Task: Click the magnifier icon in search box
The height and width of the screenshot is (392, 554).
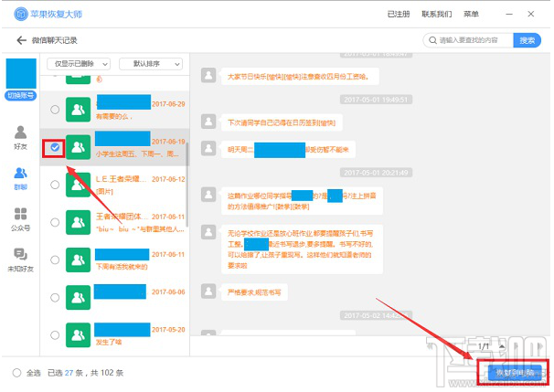Action: 432,40
